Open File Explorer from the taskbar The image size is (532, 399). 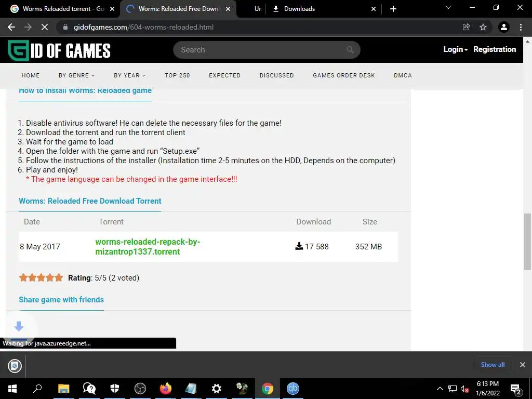(63, 389)
